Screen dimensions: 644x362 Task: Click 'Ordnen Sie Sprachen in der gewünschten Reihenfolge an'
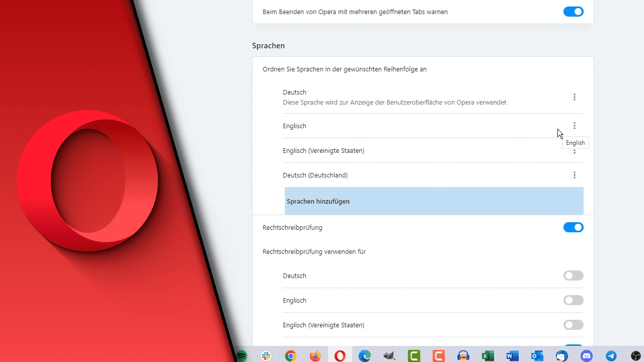345,69
